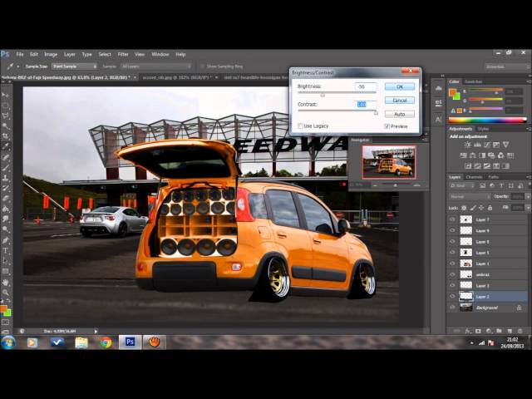Toggle visibility of Layer 2

[x=452, y=296]
